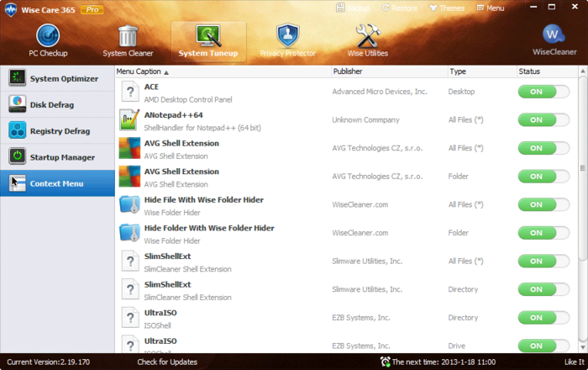This screenshot has width=588, height=370.
Task: Toggle UltraISO Drive switch
Action: coord(543,346)
